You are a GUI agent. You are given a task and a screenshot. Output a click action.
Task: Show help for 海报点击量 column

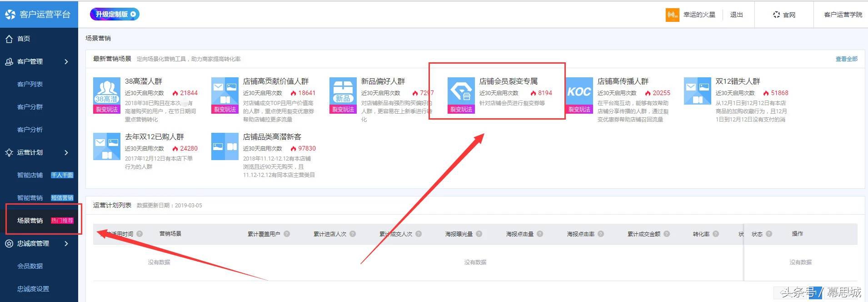tap(540, 234)
